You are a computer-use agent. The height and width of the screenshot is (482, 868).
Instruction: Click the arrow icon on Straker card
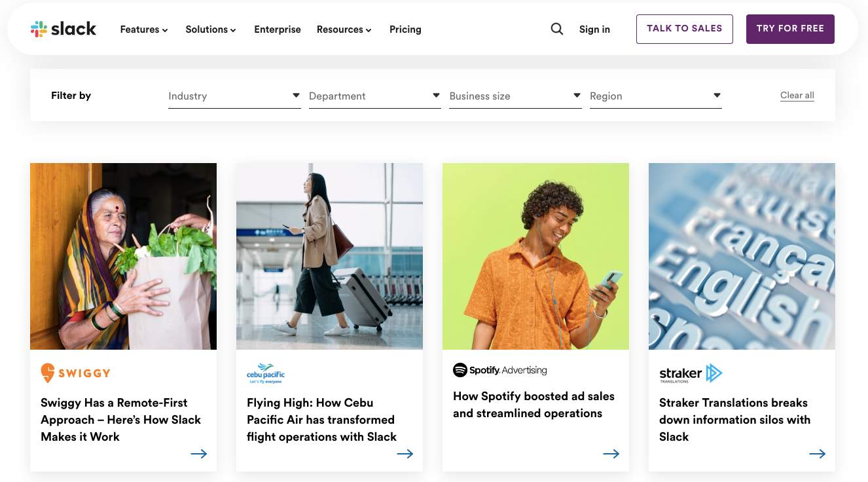tap(818, 454)
